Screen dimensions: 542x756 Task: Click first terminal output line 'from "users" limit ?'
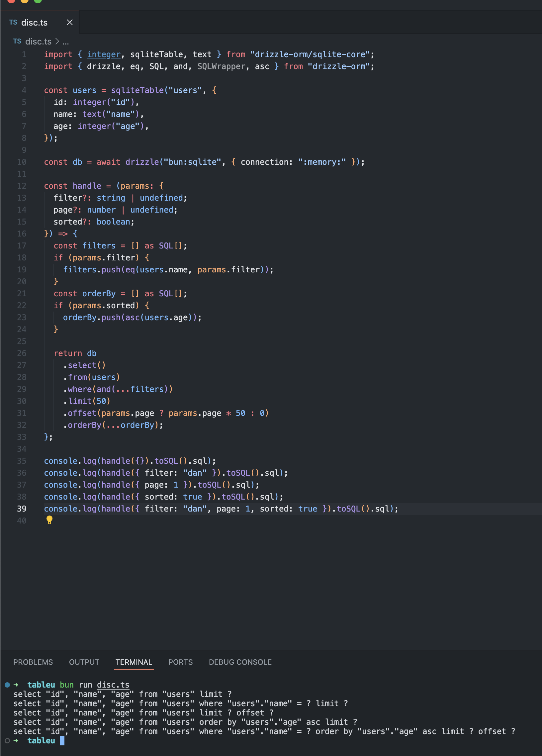[185, 694]
